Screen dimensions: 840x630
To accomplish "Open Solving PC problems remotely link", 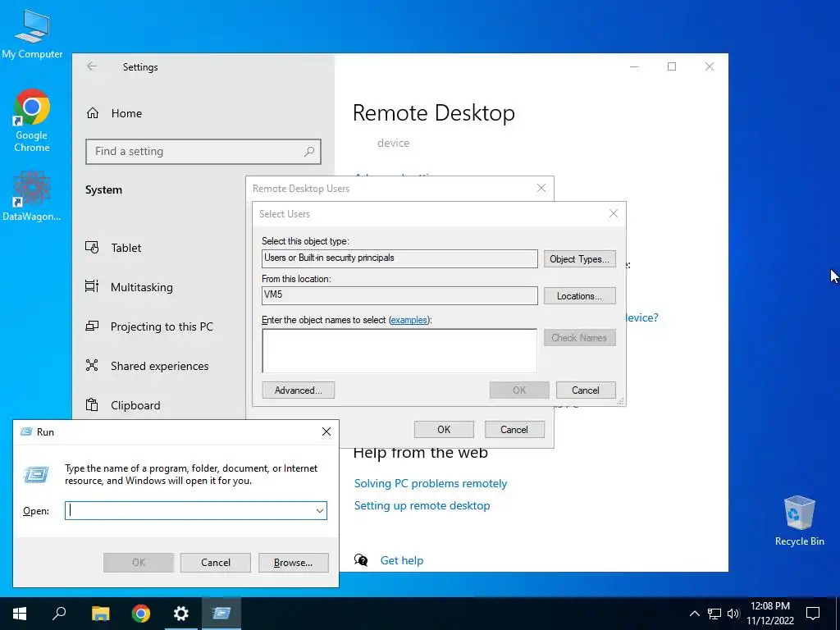I will (430, 483).
